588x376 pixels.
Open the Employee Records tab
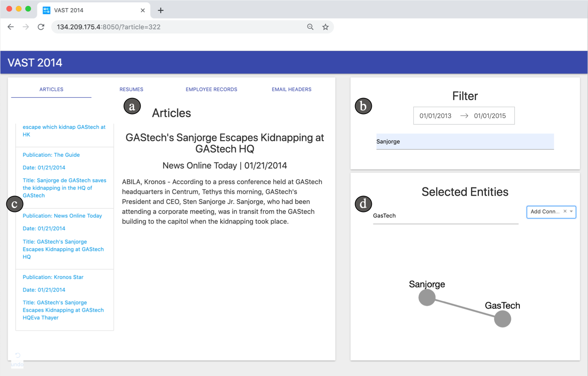pyautogui.click(x=211, y=90)
